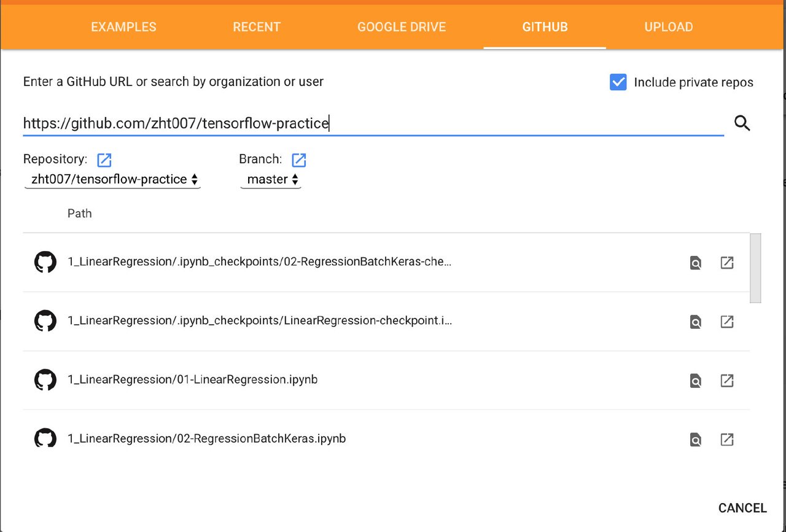Open the Repository dropdown zht007/tensorflow-practice

112,180
